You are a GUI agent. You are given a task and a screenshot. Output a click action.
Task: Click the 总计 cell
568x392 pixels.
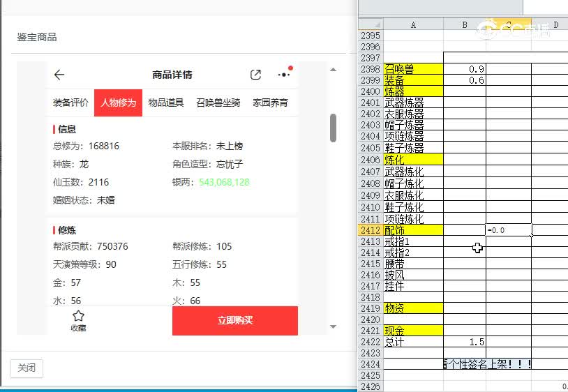tap(413, 342)
